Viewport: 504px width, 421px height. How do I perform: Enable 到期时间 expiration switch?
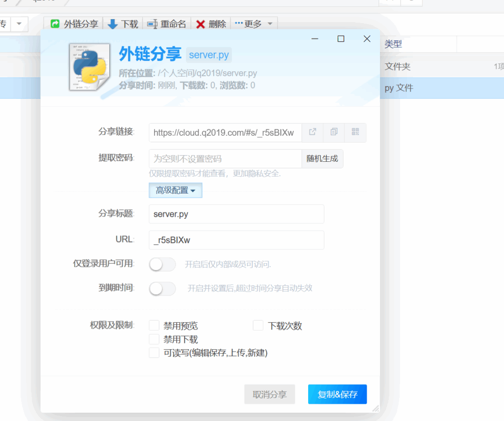coord(162,289)
